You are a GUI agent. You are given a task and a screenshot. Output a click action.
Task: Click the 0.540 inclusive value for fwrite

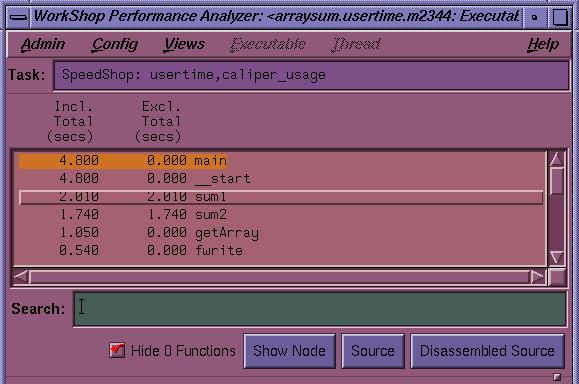click(79, 250)
